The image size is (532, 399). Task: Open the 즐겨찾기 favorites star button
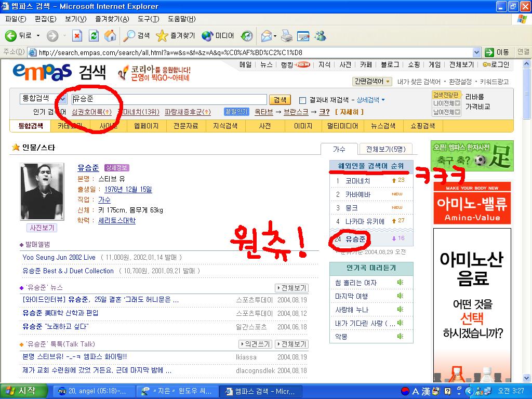[x=176, y=36]
